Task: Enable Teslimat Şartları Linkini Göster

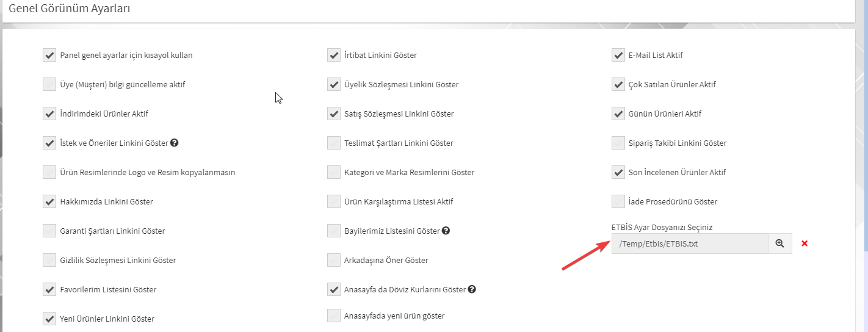Action: click(334, 143)
